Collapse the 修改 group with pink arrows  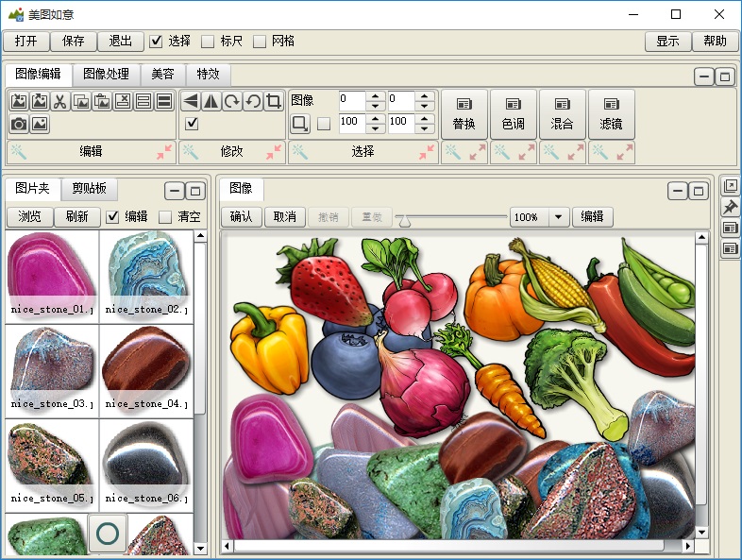pyautogui.click(x=274, y=152)
